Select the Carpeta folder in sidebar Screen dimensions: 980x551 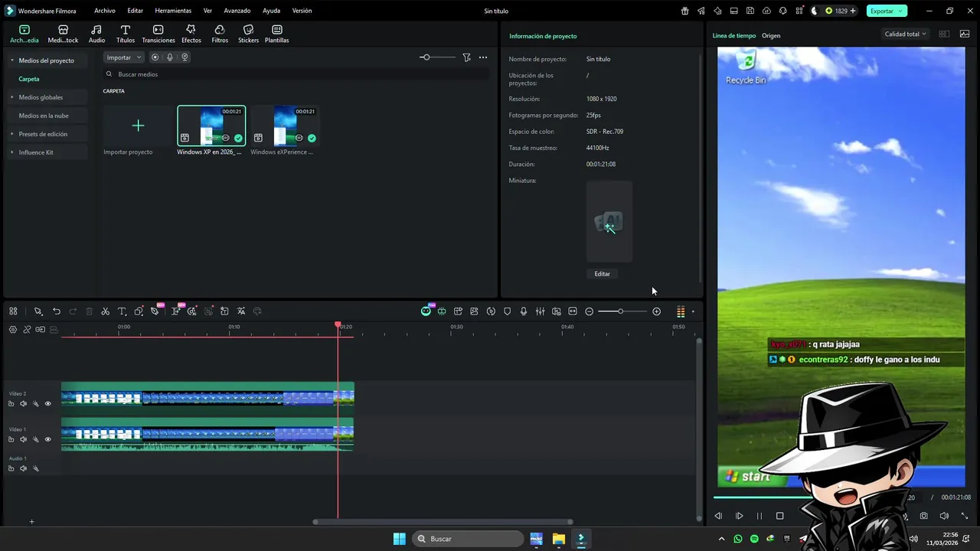tap(29, 79)
